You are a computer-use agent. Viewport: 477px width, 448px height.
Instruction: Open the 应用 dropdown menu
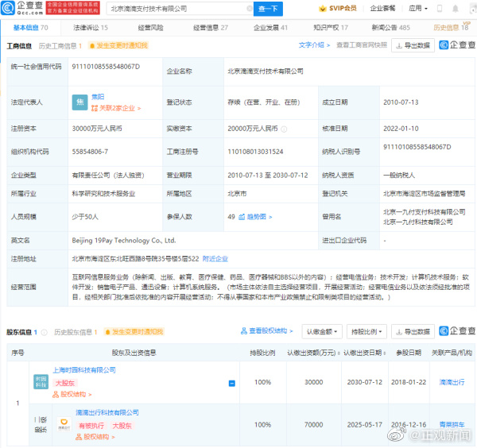coord(418,9)
